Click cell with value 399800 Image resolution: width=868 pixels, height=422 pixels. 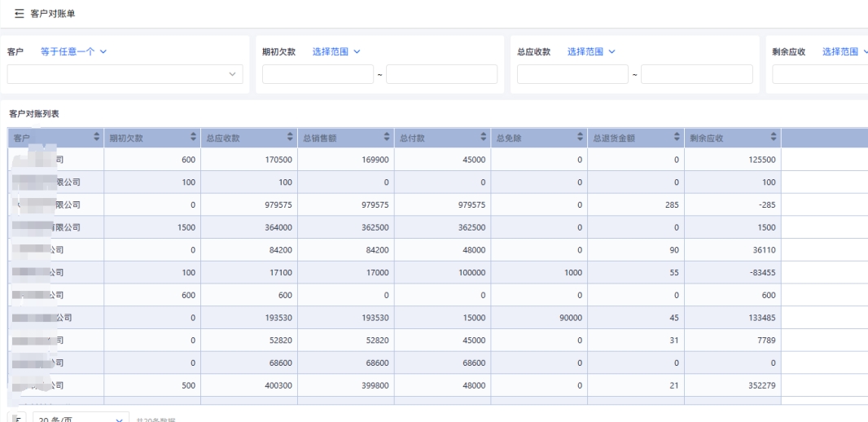345,385
